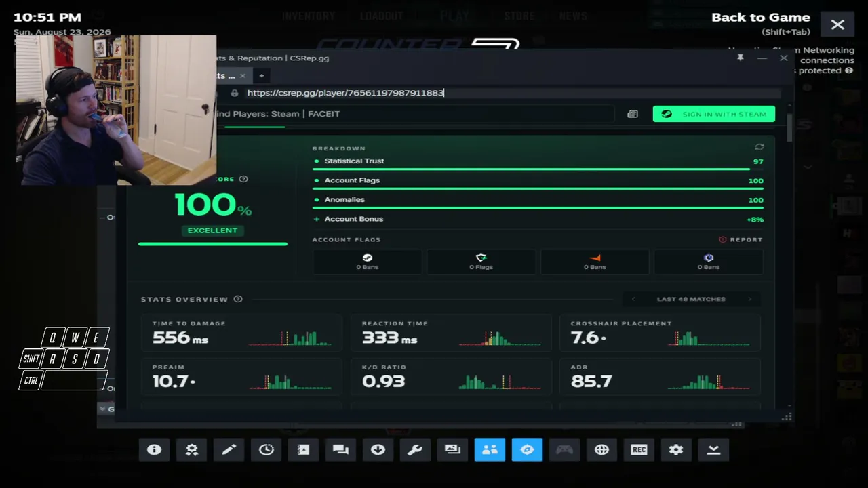
Task: Open the globe overlay icon
Action: 601,449
